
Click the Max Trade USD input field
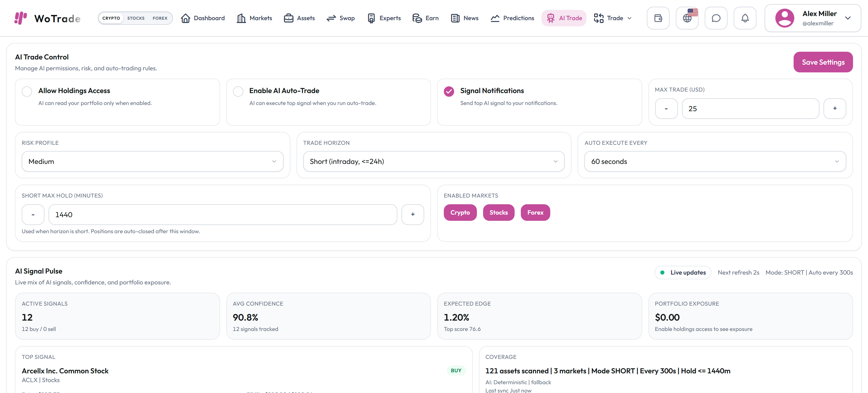[x=750, y=109]
